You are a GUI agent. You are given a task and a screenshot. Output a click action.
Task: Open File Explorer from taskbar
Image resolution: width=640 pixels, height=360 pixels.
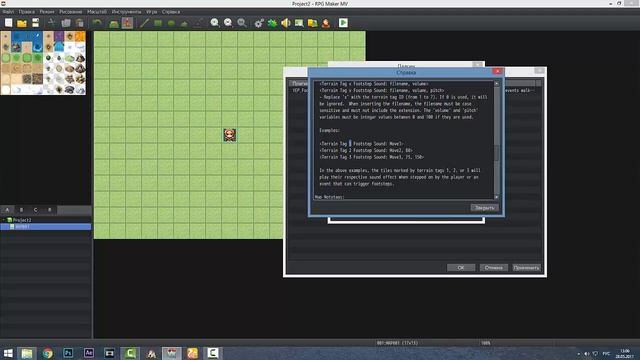click(x=27, y=353)
